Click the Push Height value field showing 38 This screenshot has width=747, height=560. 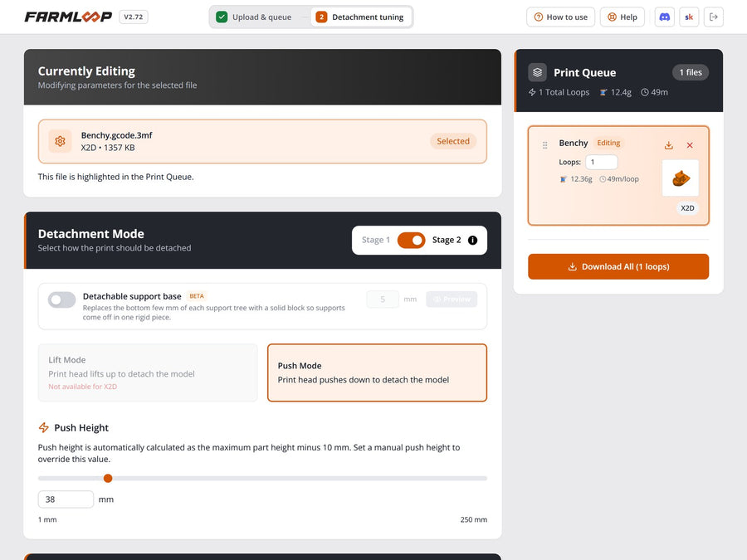tap(66, 499)
